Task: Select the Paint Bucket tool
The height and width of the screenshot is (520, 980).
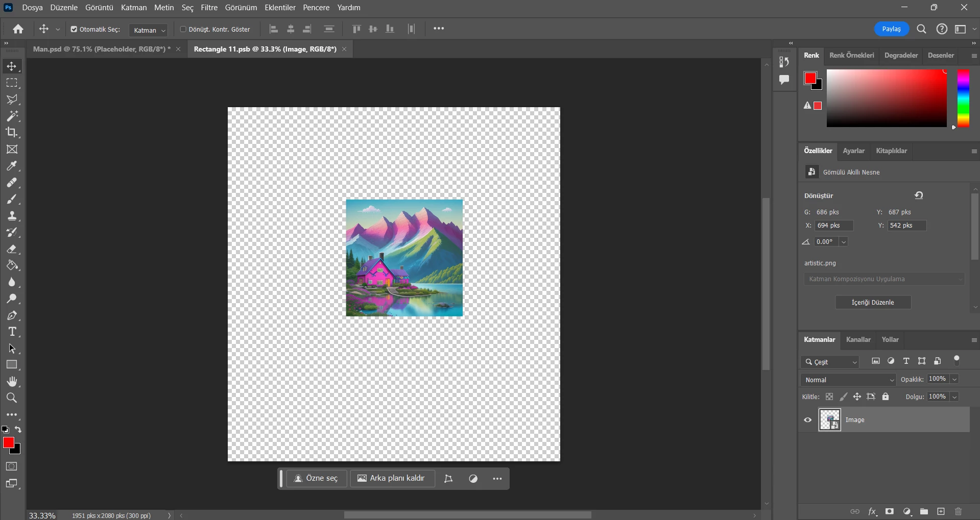Action: [x=12, y=265]
